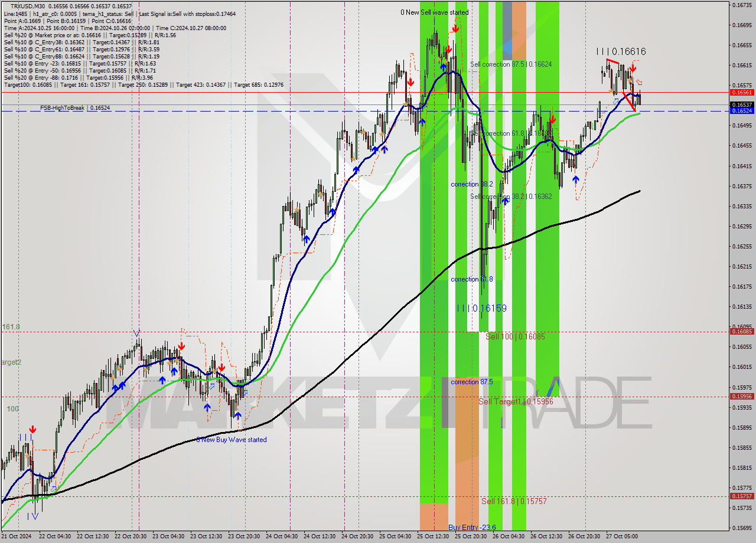The image size is (756, 543).
Task: Click the '| | | 0.16159' point label
Action: (x=481, y=308)
